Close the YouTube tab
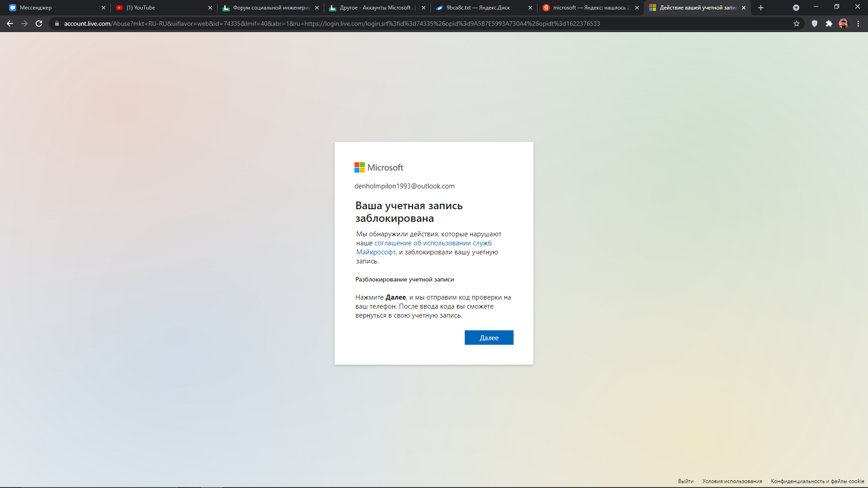The image size is (868, 488). 210,8
